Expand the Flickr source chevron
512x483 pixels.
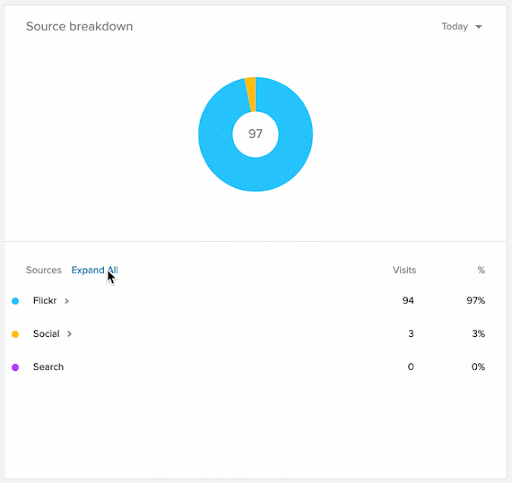67,301
